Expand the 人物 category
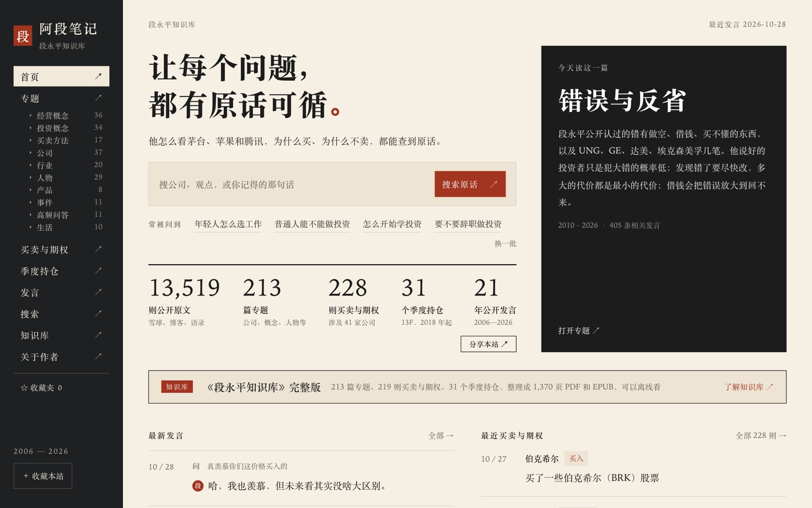Image resolution: width=812 pixels, height=508 pixels. click(65, 178)
